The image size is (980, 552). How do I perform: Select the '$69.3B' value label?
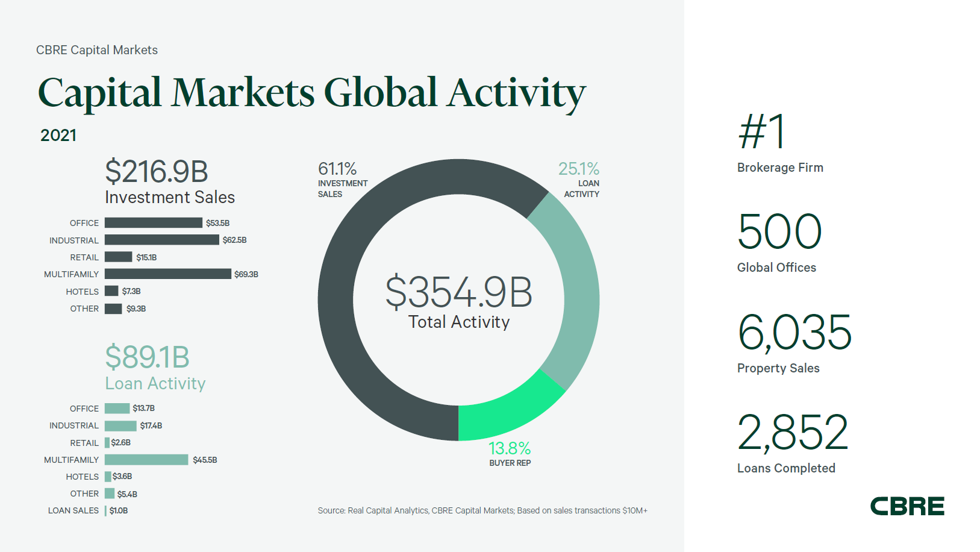pos(246,274)
